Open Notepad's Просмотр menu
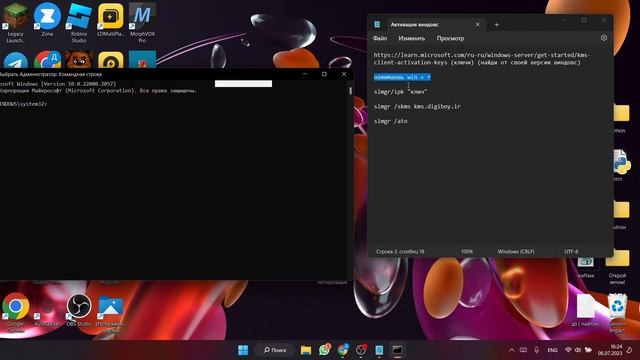 (450, 38)
